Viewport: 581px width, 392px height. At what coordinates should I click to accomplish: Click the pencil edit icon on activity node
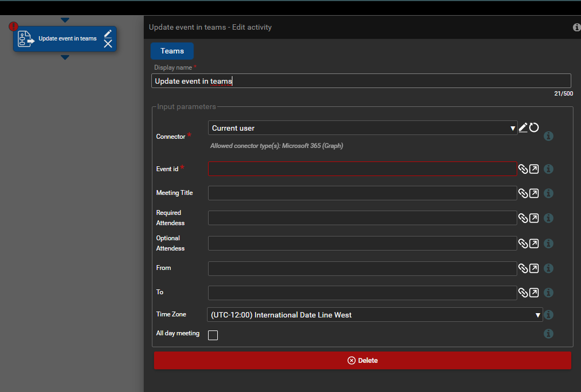point(108,33)
